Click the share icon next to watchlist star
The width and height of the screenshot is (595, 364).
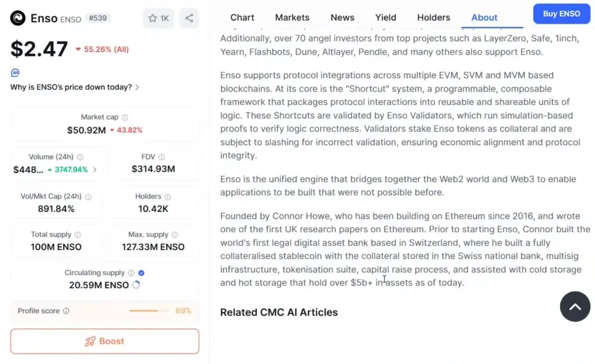[x=189, y=18]
